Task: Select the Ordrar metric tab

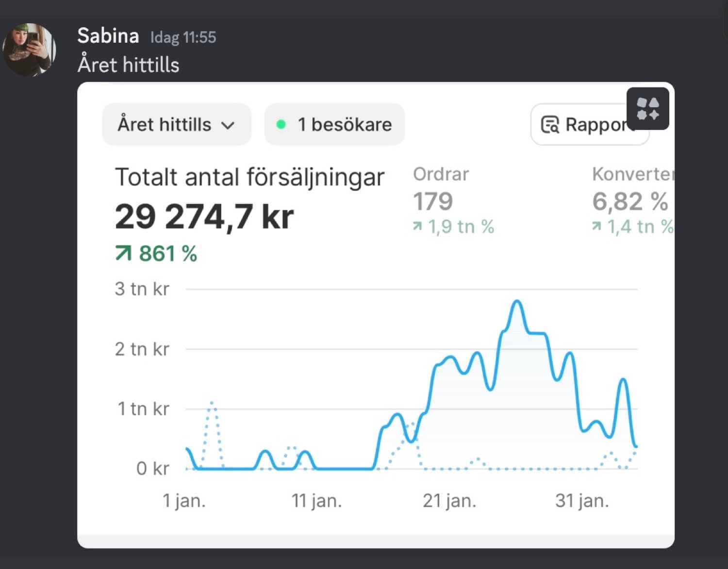Action: pyautogui.click(x=441, y=175)
